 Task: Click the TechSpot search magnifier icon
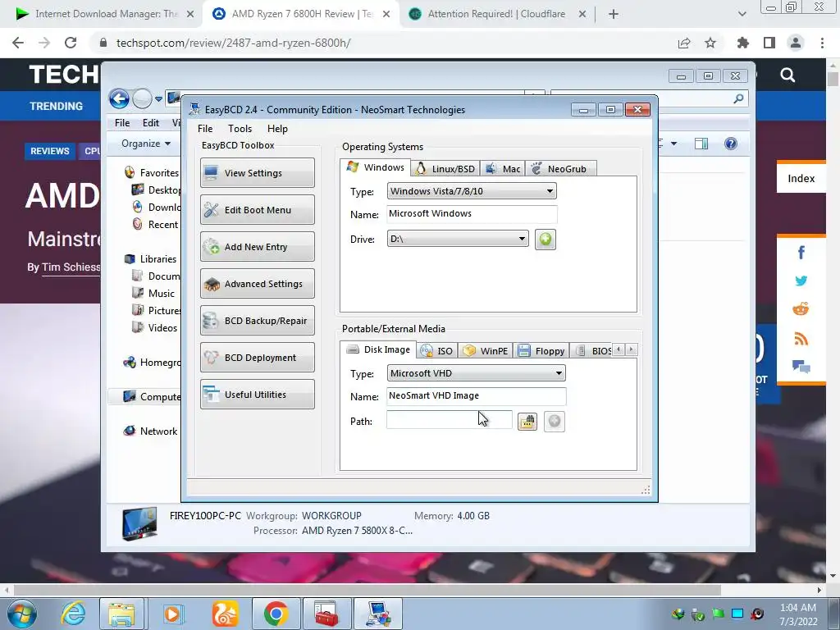point(787,75)
